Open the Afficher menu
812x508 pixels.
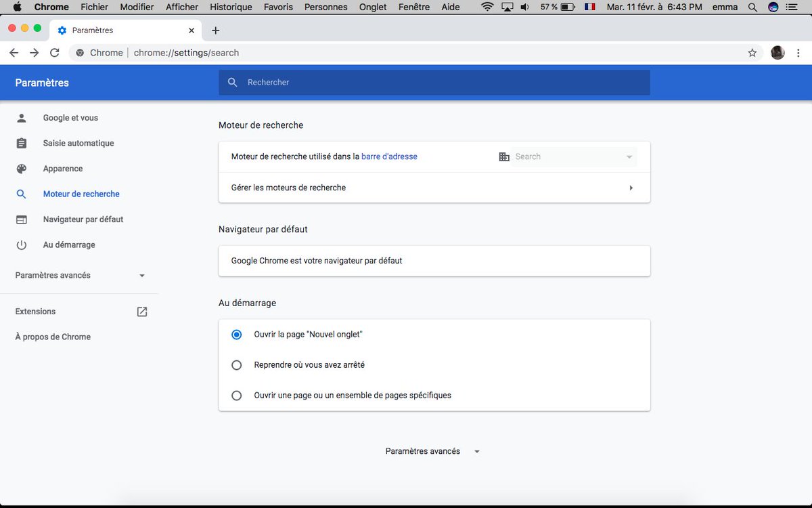[x=182, y=7]
